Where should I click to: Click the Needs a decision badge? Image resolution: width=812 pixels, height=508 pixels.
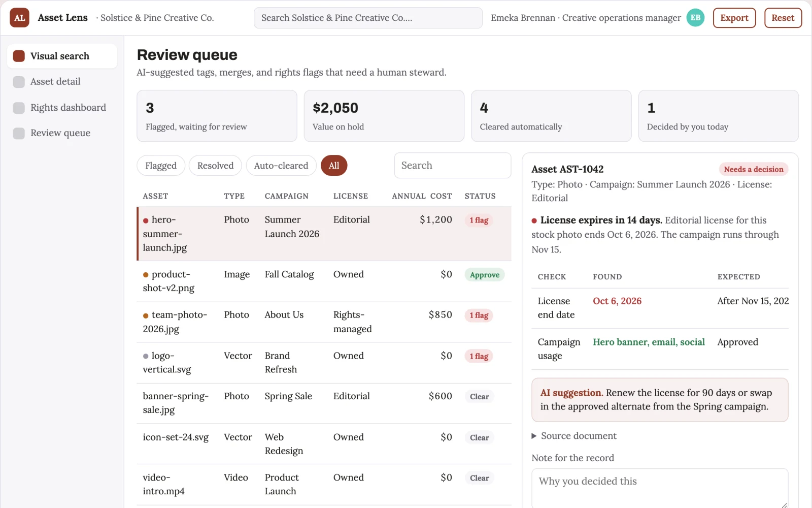tap(754, 169)
